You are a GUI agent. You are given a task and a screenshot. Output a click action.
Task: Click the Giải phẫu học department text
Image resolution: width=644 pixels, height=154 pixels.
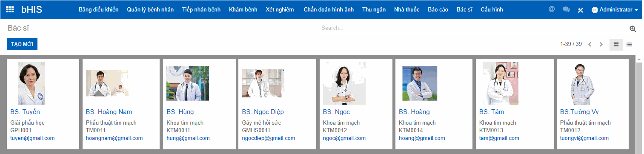pyautogui.click(x=28, y=123)
